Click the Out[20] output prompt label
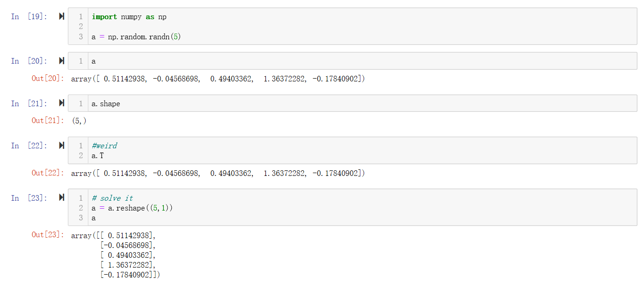644x284 pixels. [x=47, y=79]
